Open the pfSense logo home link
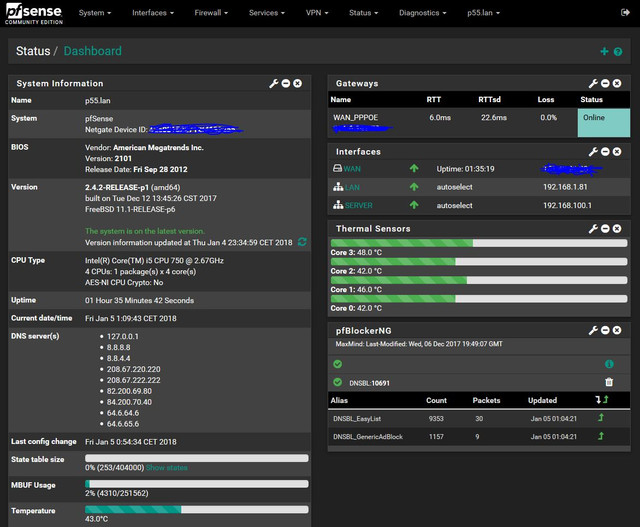Image resolution: width=640 pixels, height=527 pixels. [x=34, y=13]
